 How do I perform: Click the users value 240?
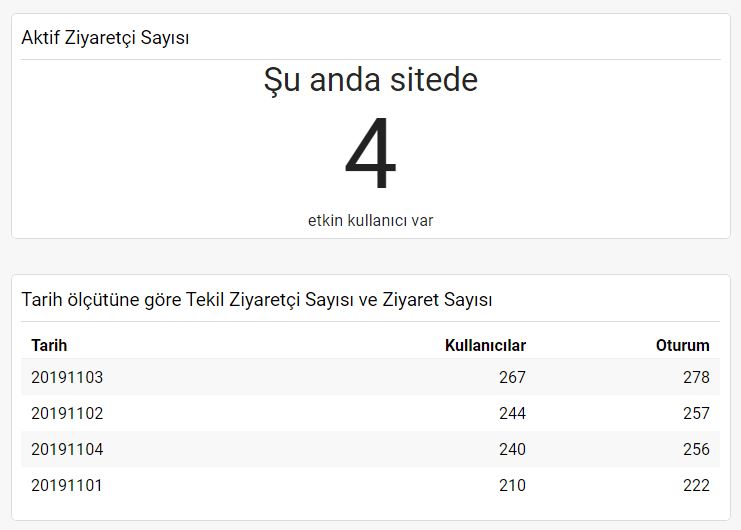tap(512, 449)
